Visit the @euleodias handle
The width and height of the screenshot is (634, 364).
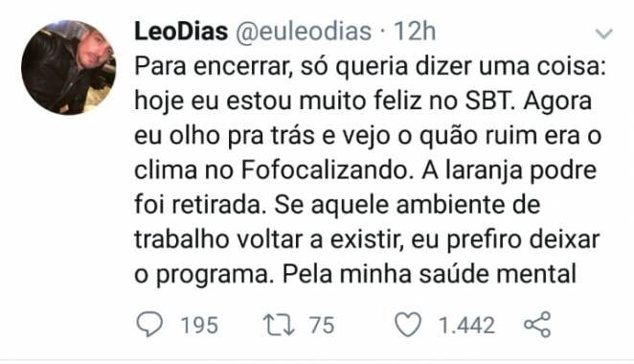point(304,32)
